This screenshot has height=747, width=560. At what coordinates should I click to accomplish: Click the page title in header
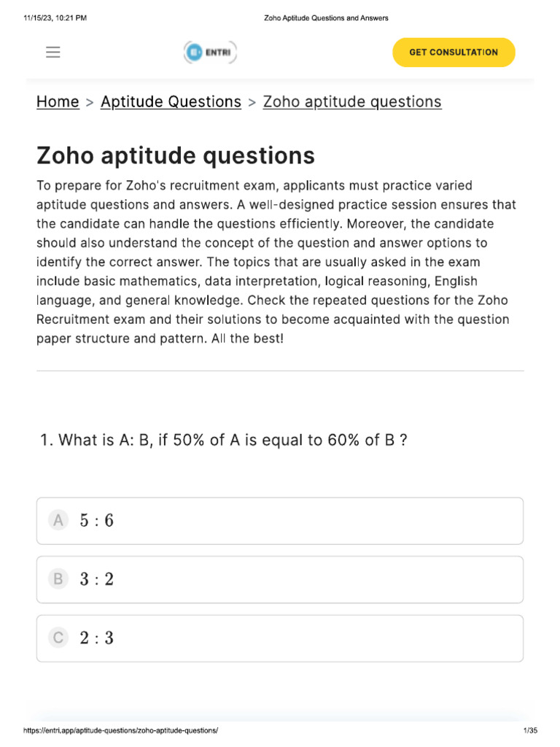coord(325,18)
